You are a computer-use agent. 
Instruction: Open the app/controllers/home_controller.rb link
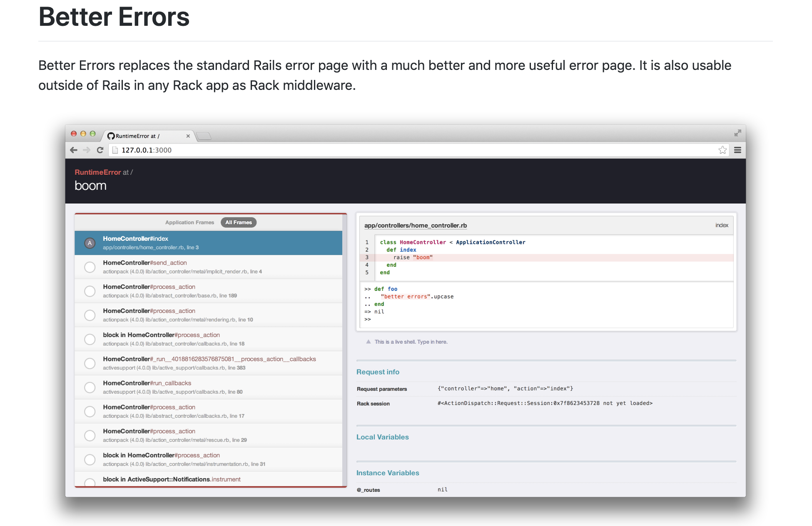(415, 225)
